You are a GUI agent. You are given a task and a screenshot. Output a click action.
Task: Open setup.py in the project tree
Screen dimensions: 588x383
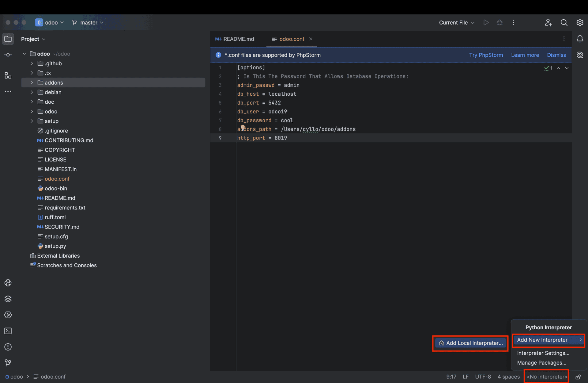point(55,246)
